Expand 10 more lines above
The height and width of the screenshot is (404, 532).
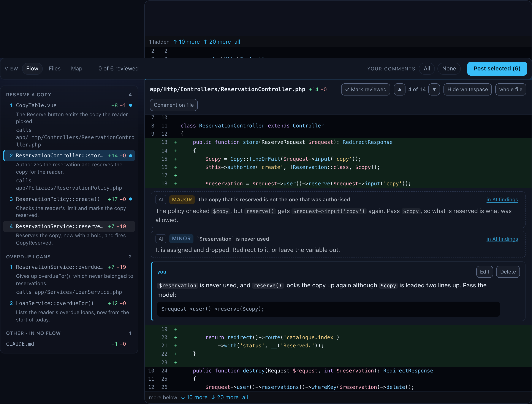(186, 42)
